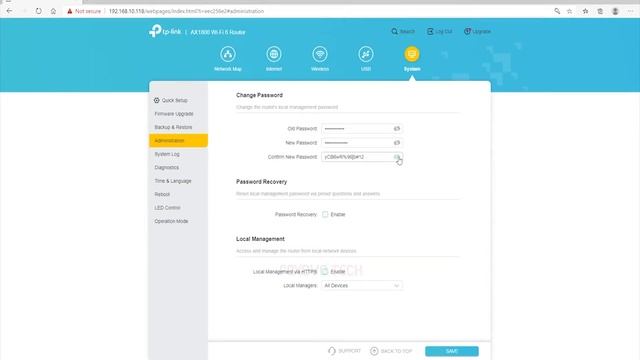This screenshot has height=360, width=640.
Task: Reload the page with refresh icon
Action: click(x=38, y=11)
